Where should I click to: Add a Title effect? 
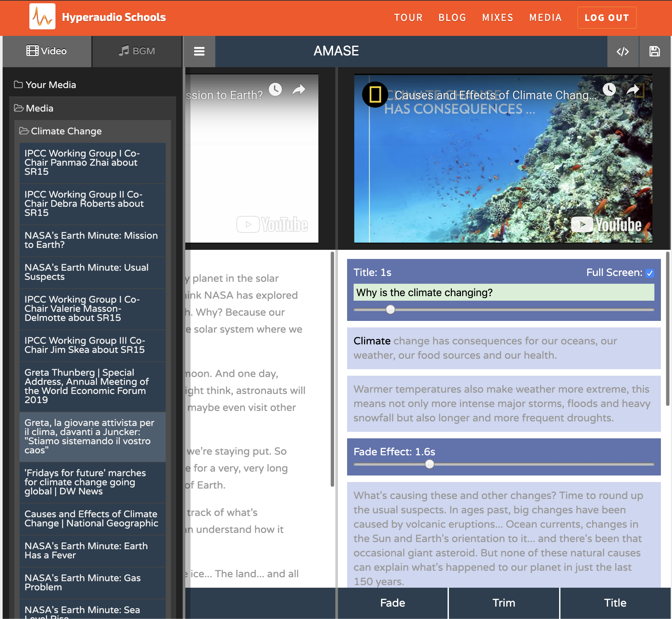(615, 603)
